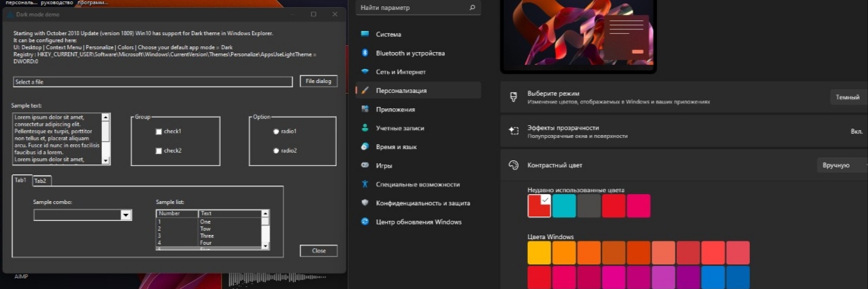Pick the teal recently used color swatch
This screenshot has height=289, width=868.
[564, 206]
